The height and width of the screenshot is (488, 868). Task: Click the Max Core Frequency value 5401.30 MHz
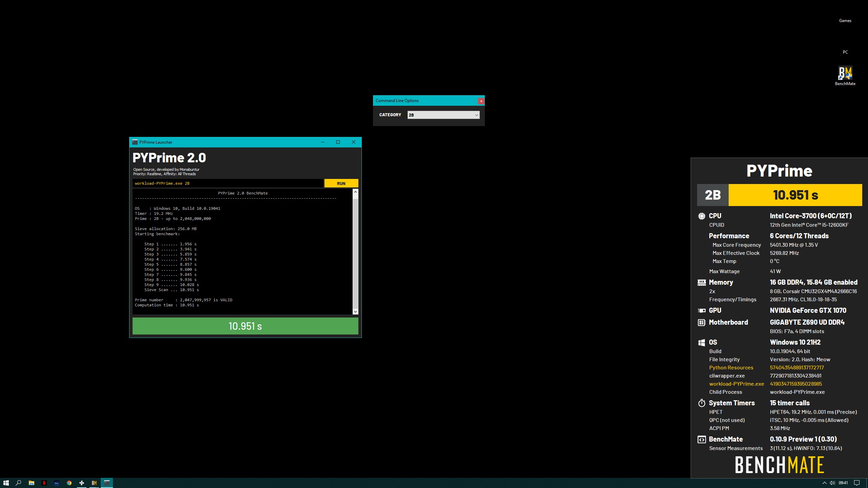[x=794, y=245]
